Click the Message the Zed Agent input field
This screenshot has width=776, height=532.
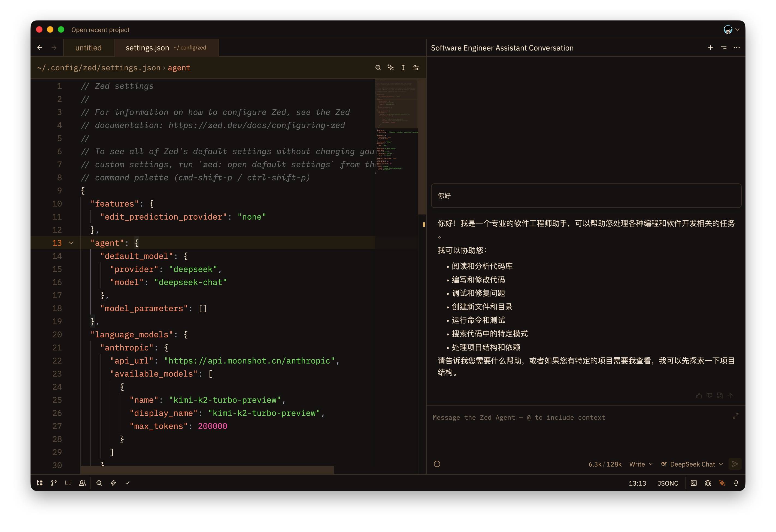[581, 431]
